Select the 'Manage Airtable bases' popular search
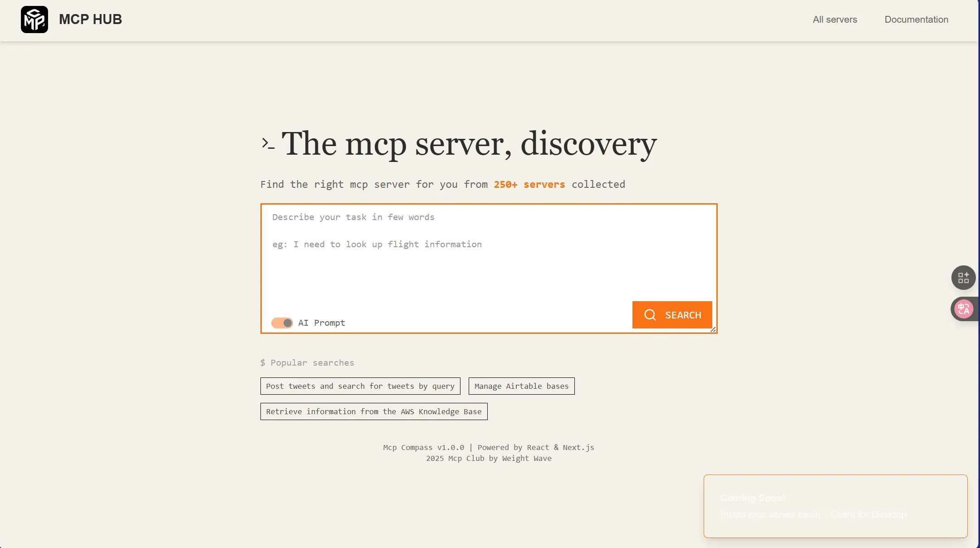 pos(521,386)
